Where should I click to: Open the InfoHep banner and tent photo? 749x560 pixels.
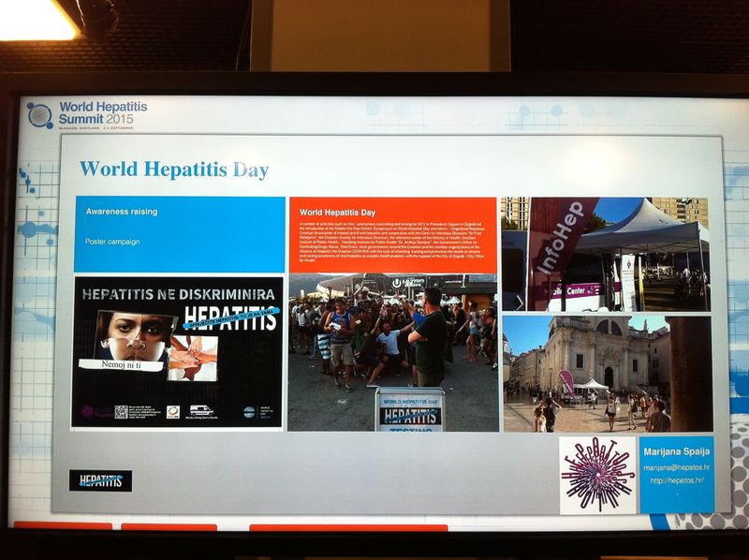click(605, 254)
